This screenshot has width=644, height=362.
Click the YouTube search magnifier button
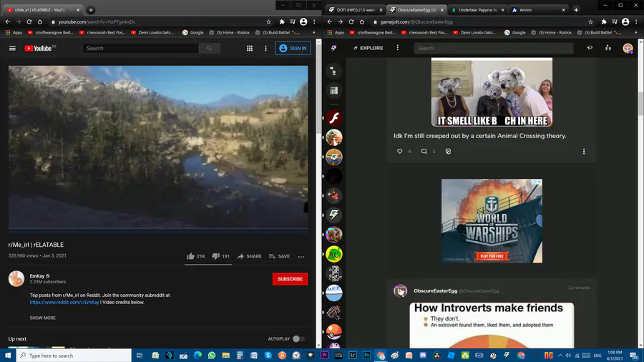click(x=210, y=49)
